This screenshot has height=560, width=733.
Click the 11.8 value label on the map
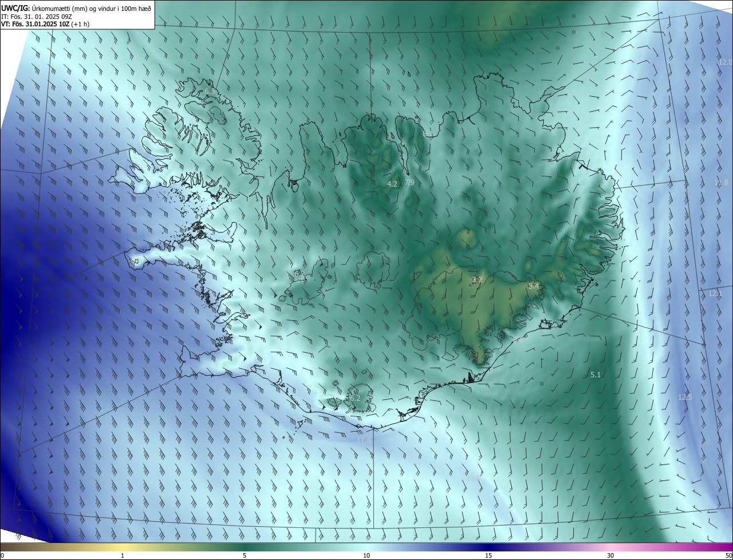(x=721, y=183)
